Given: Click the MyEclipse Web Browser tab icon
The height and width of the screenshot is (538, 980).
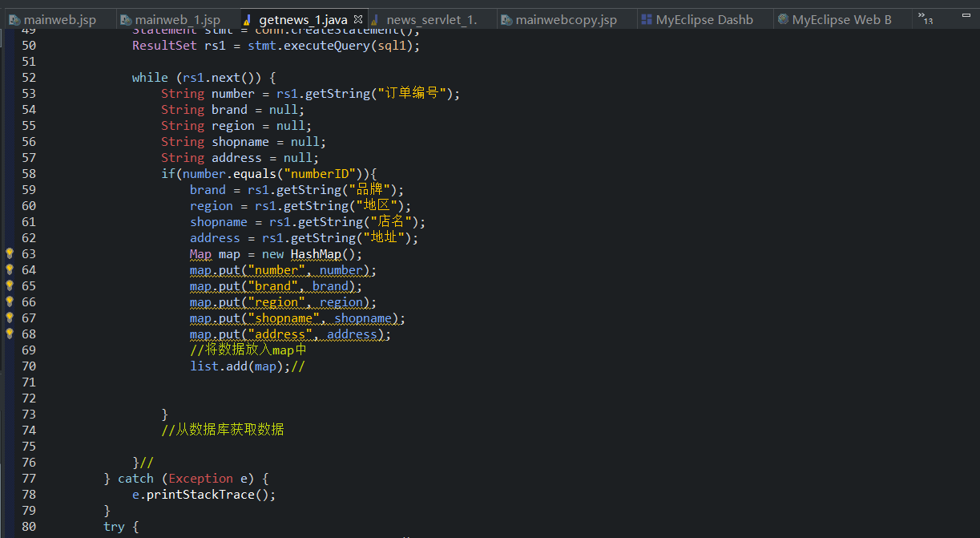Looking at the screenshot, I should coord(783,19).
